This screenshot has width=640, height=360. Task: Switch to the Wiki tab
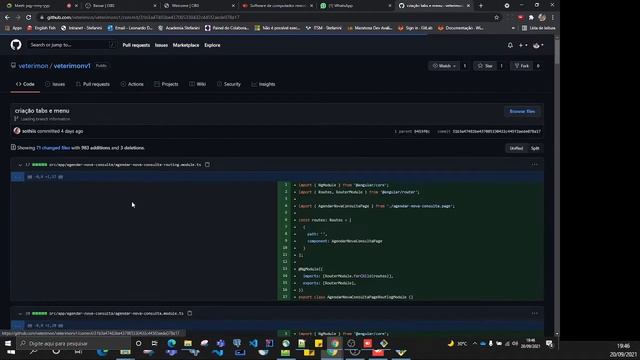click(x=198, y=84)
